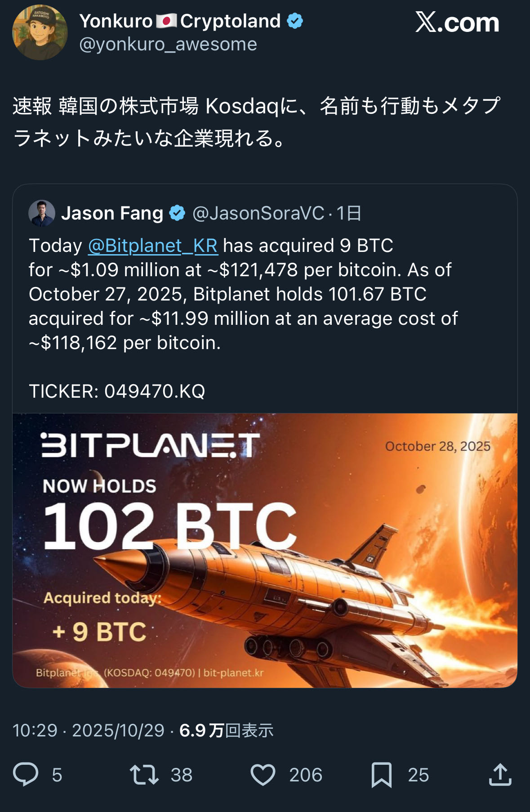The width and height of the screenshot is (530, 812).
Task: Click the Yonkuro Cryptoland display name
Action: (x=180, y=21)
